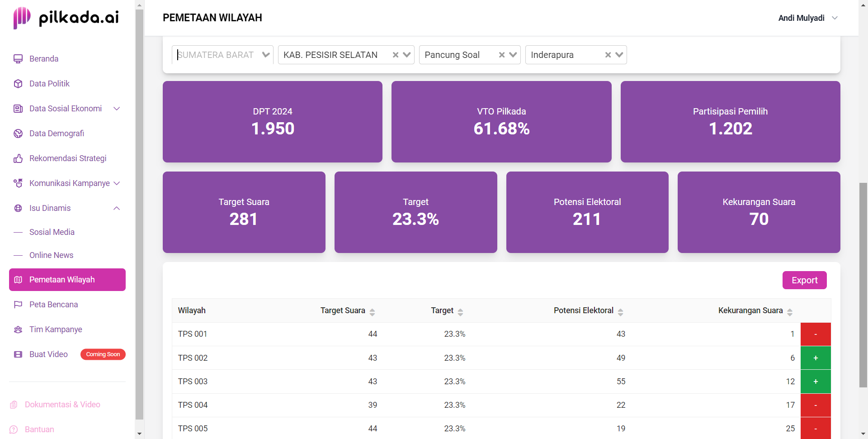This screenshot has height=439, width=868.
Task: Clear the Inderapura selection
Action: click(608, 55)
